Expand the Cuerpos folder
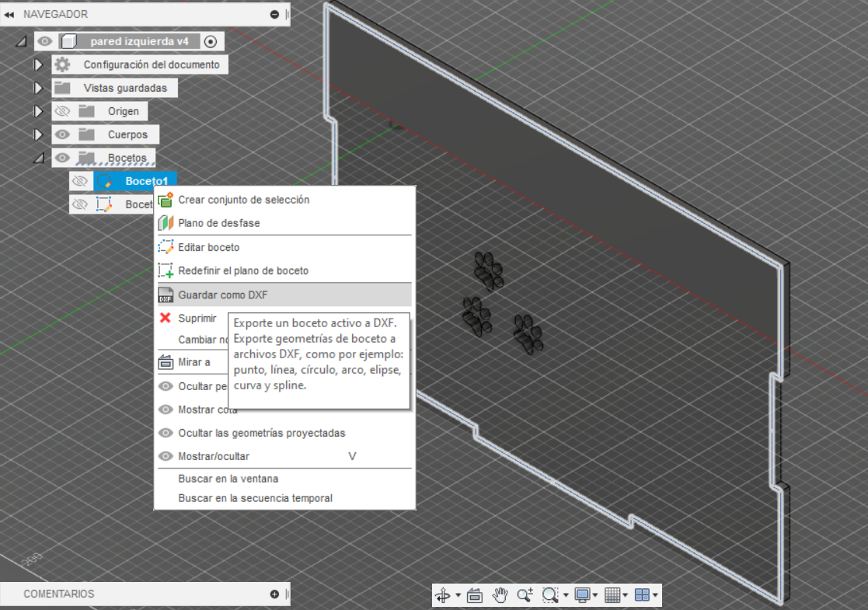868x610 pixels. tap(38, 134)
